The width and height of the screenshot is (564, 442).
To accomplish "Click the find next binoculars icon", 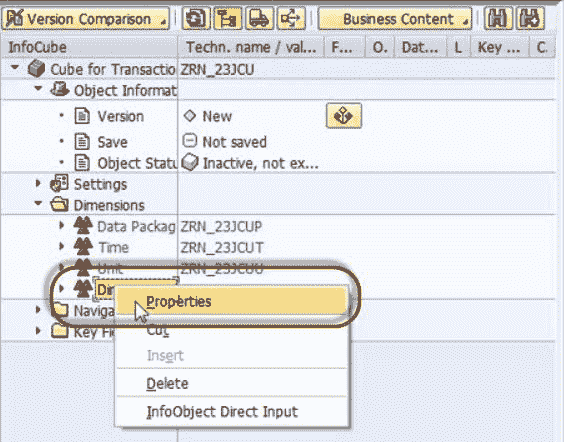I will (x=530, y=19).
